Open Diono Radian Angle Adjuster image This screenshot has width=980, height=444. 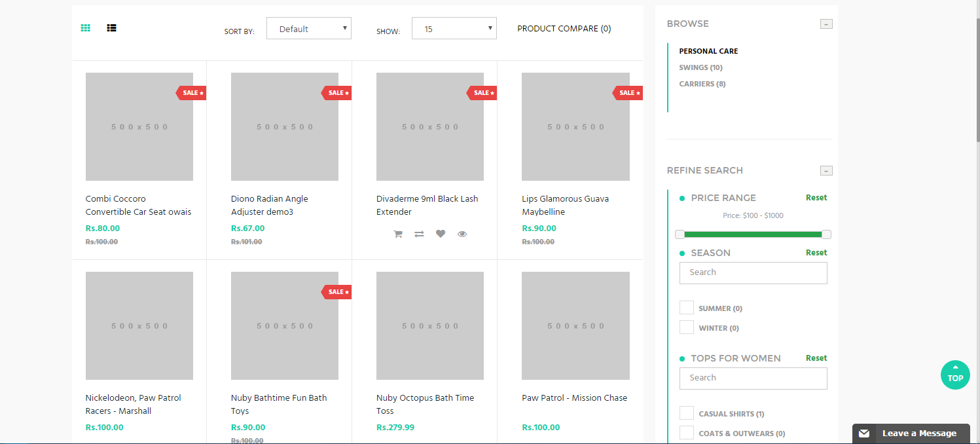click(285, 126)
